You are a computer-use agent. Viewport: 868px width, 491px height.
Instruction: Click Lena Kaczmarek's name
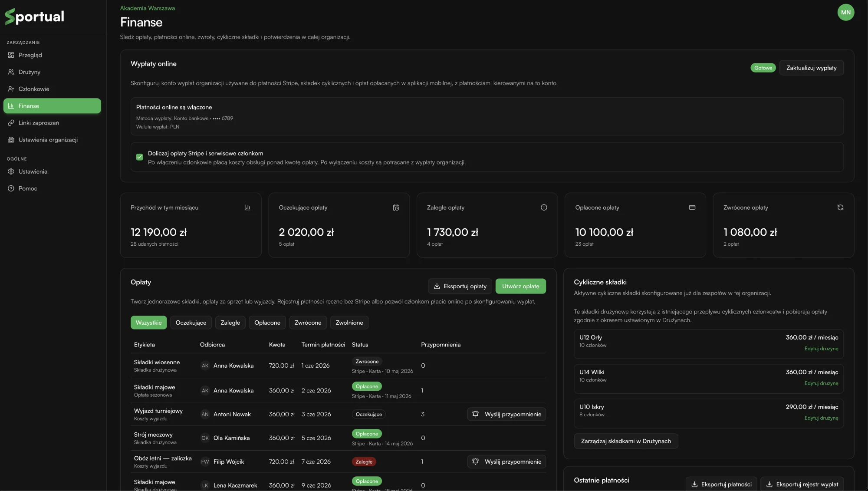235,485
